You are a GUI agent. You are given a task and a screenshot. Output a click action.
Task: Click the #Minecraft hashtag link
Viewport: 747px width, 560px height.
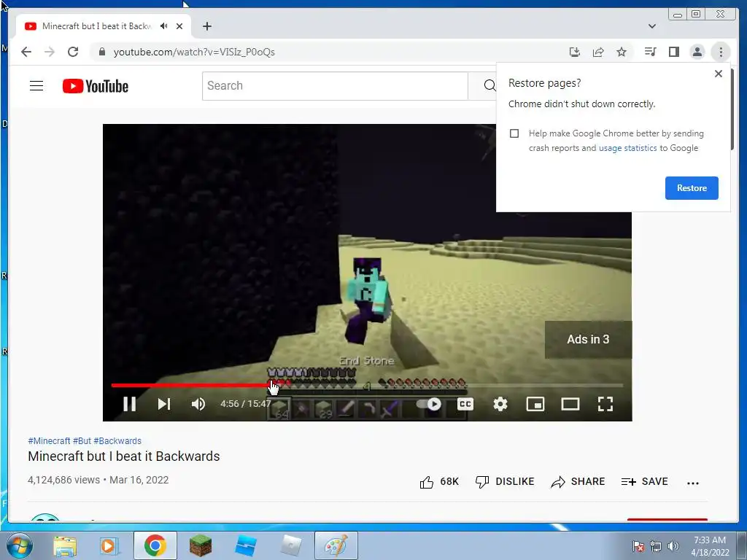(x=49, y=441)
